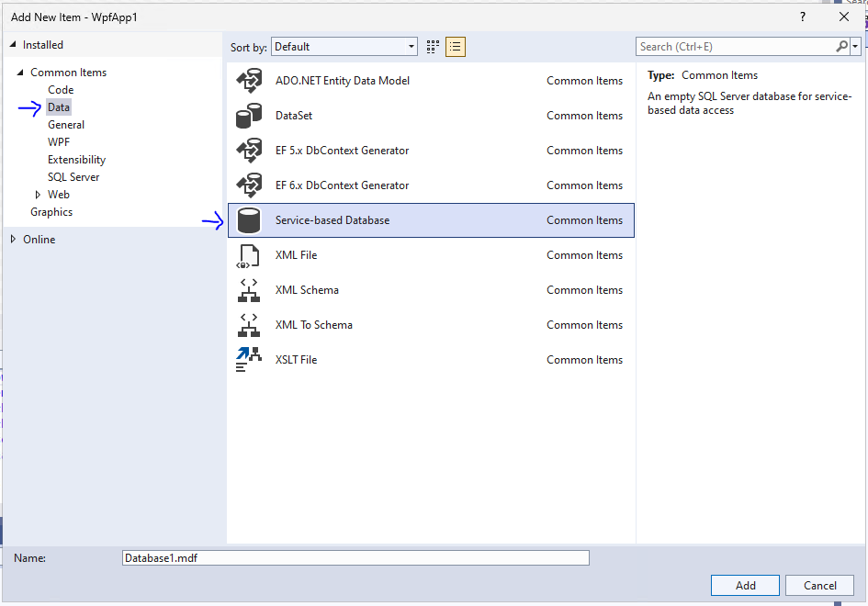Open the search options dropdown arrow
Screen dimensions: 868x606
pos(855,47)
